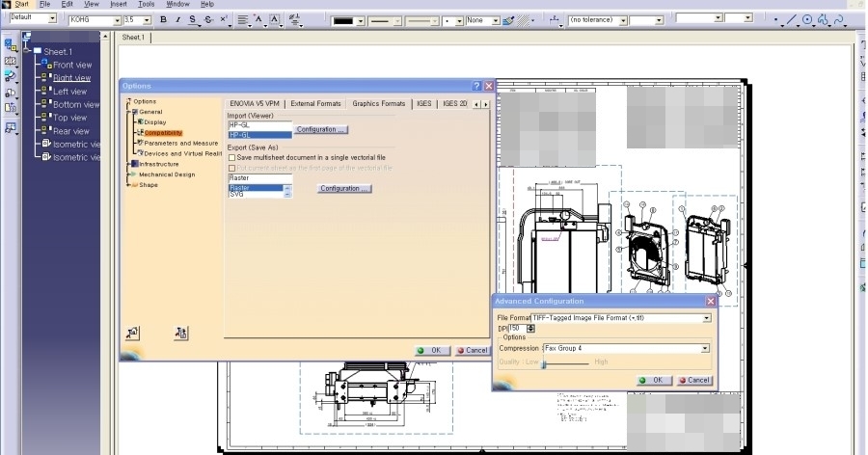This screenshot has width=868, height=455.
Task: Open text alignment options icon
Action: tap(242, 20)
